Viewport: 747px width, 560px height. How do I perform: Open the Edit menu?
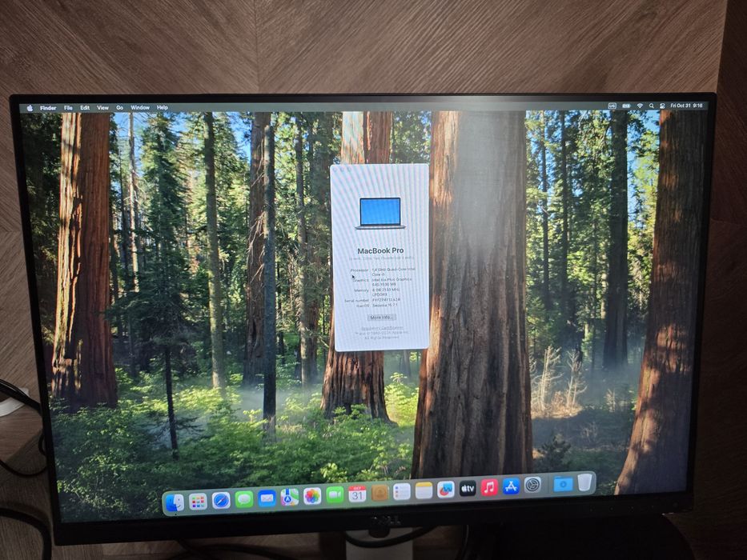(x=85, y=108)
